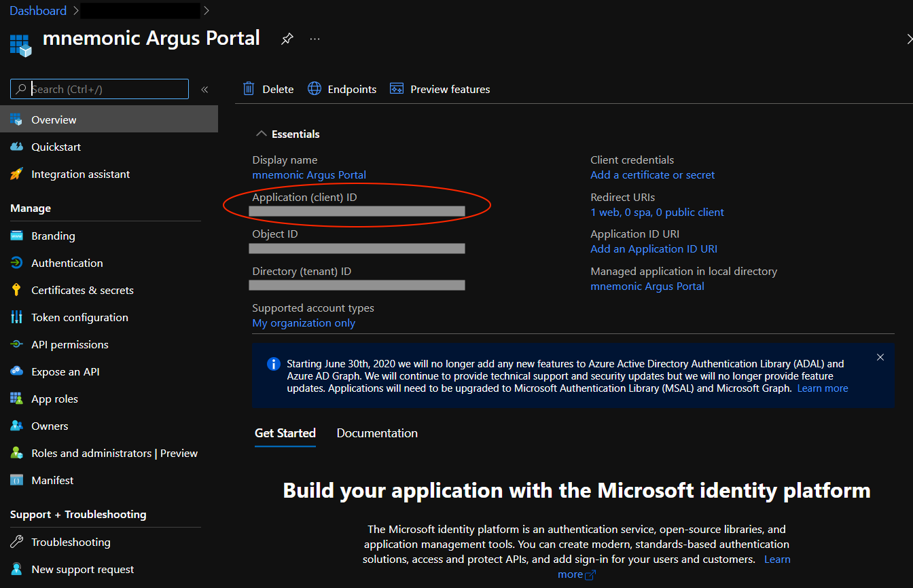Open the managed application mnemonic Argus Portal link
The image size is (913, 588).
(x=647, y=286)
